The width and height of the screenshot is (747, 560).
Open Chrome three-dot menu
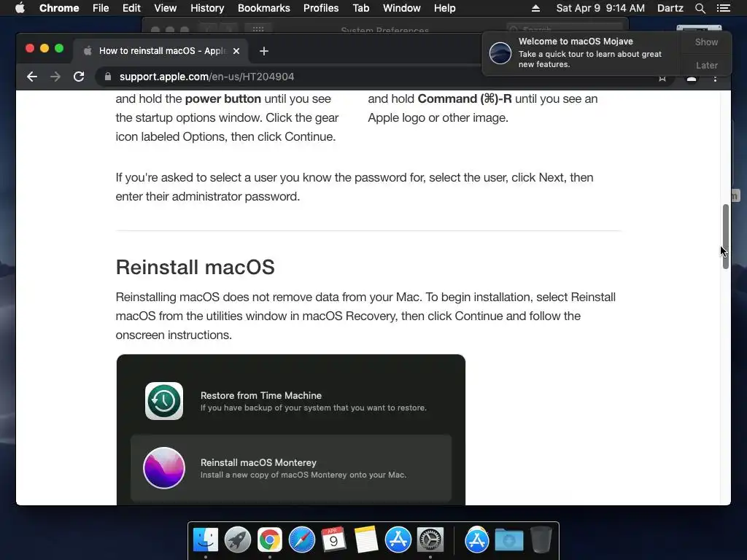715,79
